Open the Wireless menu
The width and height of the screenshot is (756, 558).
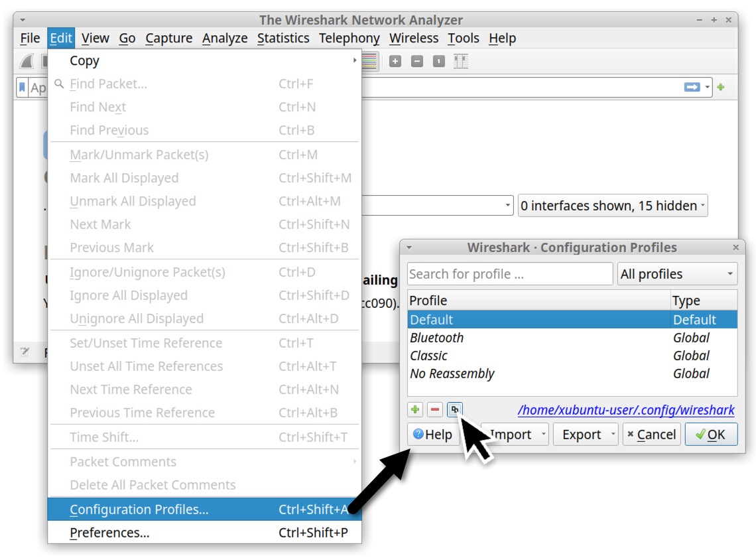click(414, 38)
